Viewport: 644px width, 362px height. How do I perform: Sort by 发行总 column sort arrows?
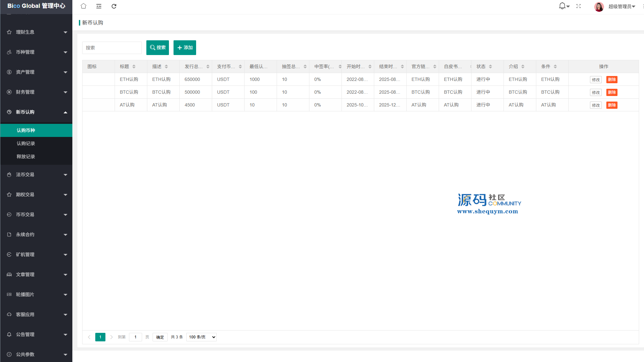pos(208,67)
